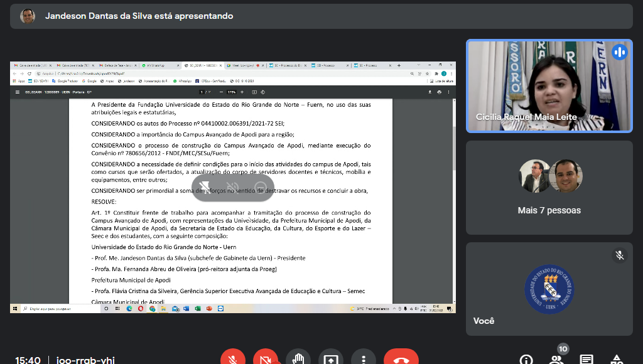Click the PDF fit-to-page icon
Image resolution: width=643 pixels, height=364 pixels.
tap(254, 92)
